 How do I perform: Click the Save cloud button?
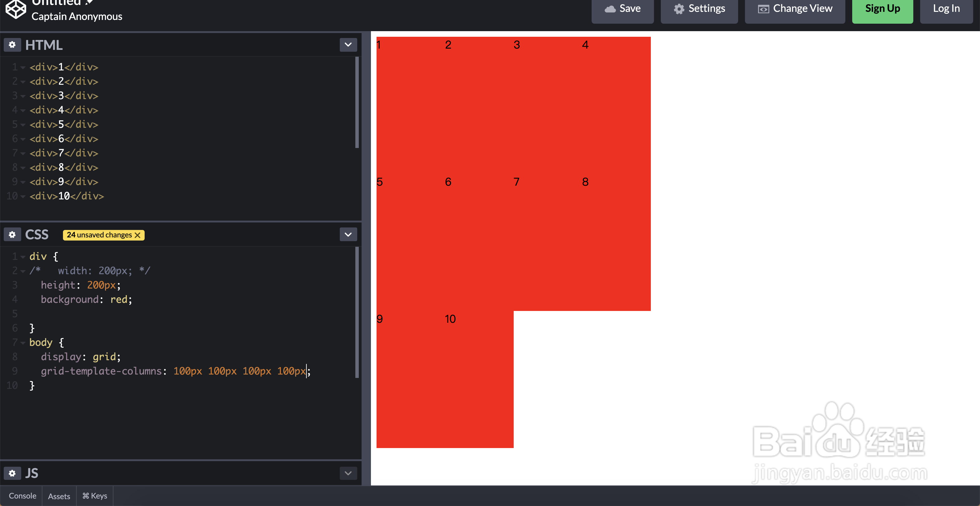[622, 9]
